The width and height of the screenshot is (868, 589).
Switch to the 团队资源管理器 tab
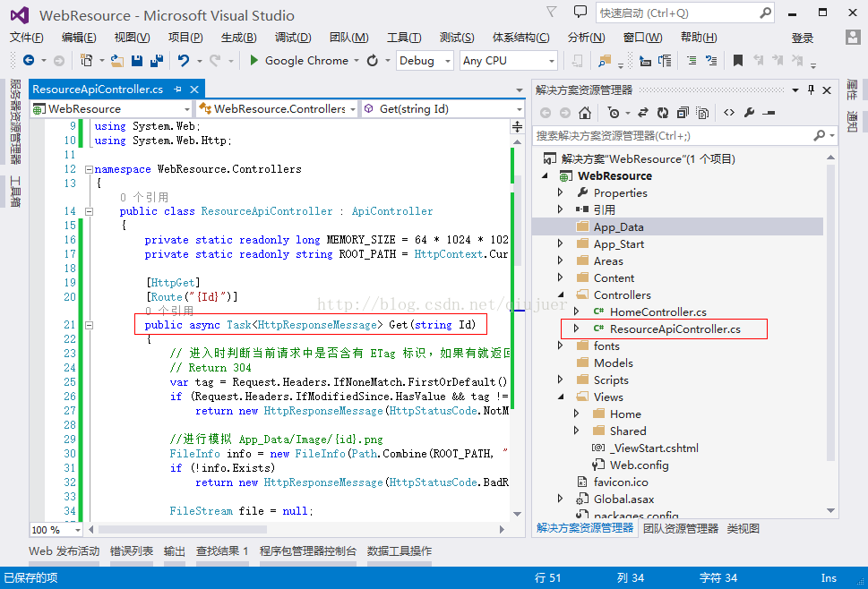[680, 528]
